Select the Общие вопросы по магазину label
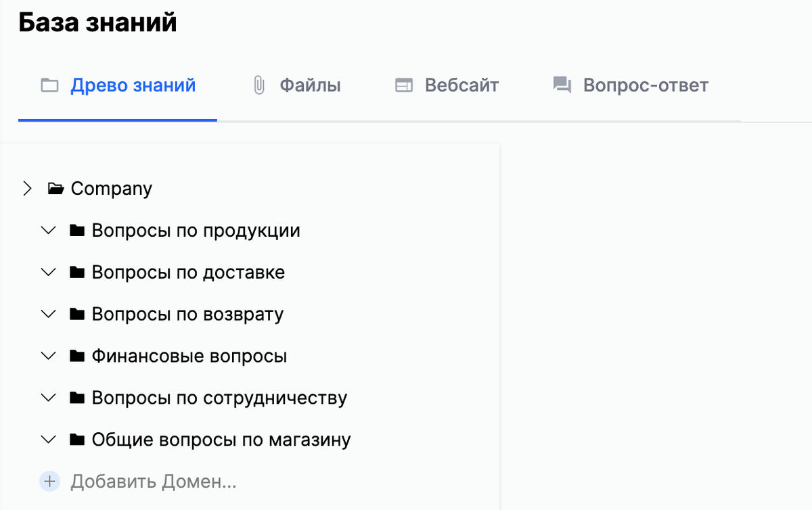This screenshot has height=510, width=812. tap(222, 440)
